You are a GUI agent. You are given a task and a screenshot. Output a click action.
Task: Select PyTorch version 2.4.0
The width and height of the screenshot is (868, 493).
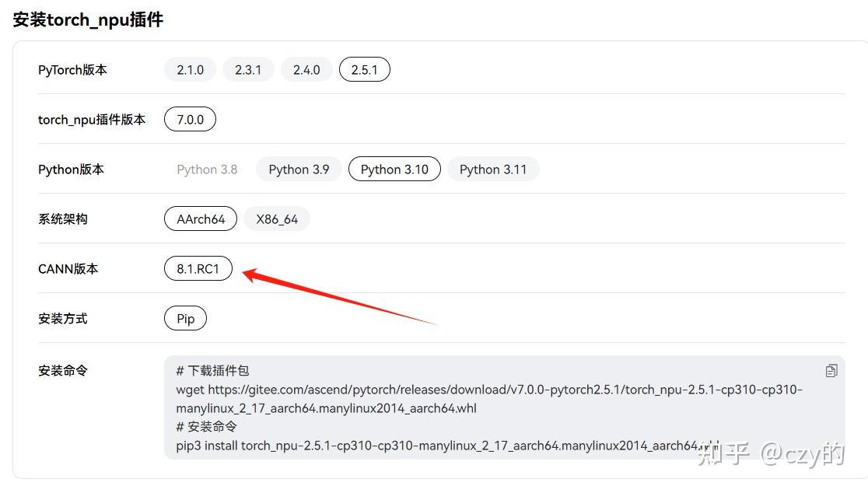[x=306, y=70]
